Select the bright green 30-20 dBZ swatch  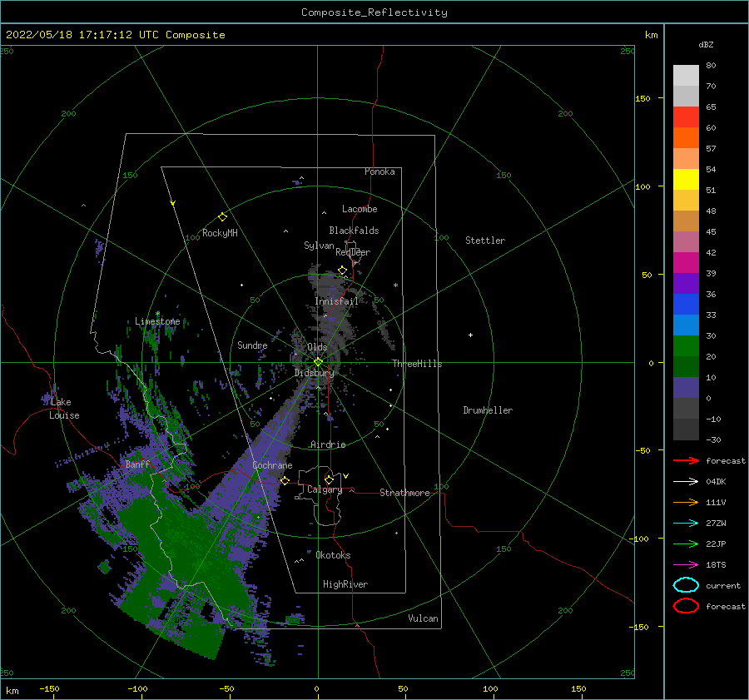pyautogui.click(x=686, y=346)
